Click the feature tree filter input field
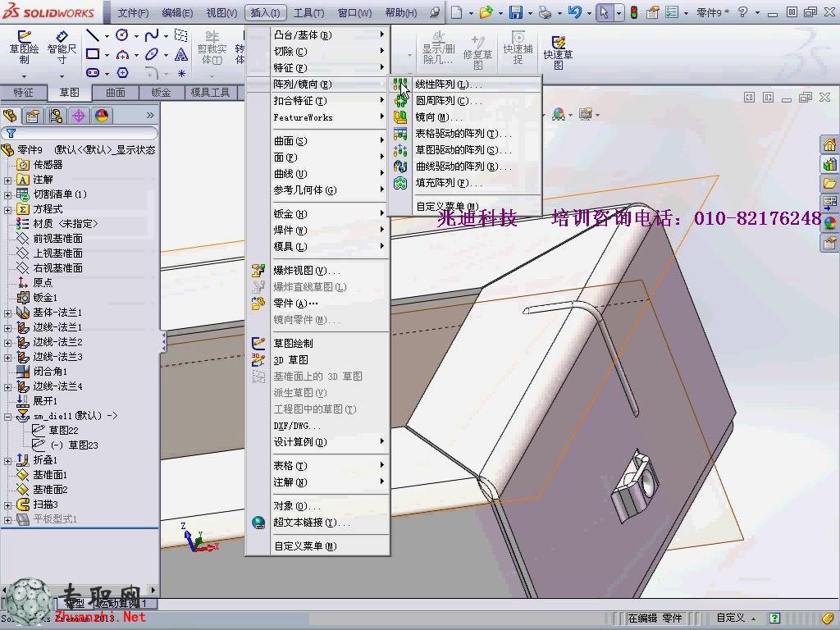Viewport: 840px width, 630px height. [80, 133]
